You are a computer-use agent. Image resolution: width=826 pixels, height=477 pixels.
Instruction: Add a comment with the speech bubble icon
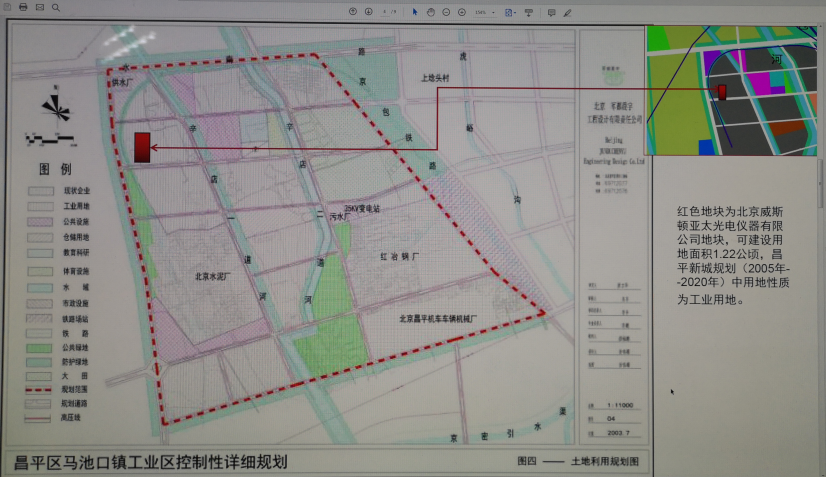coord(551,11)
